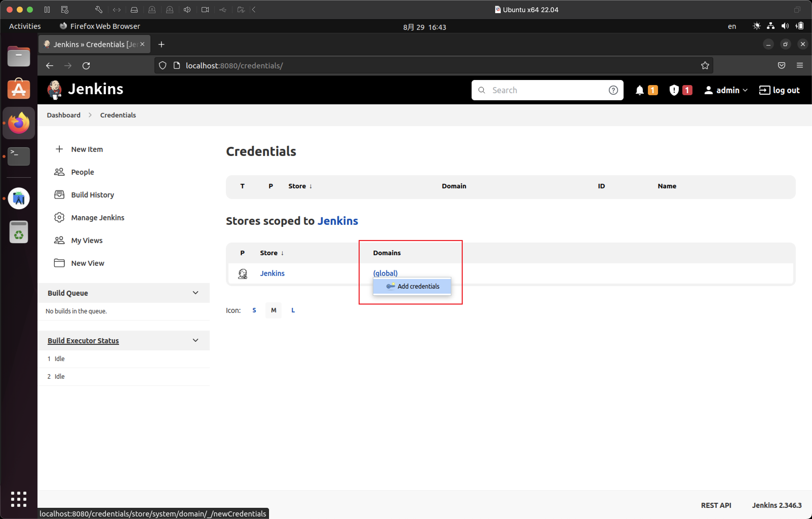Open the REST API link
The width and height of the screenshot is (812, 519).
click(x=716, y=505)
